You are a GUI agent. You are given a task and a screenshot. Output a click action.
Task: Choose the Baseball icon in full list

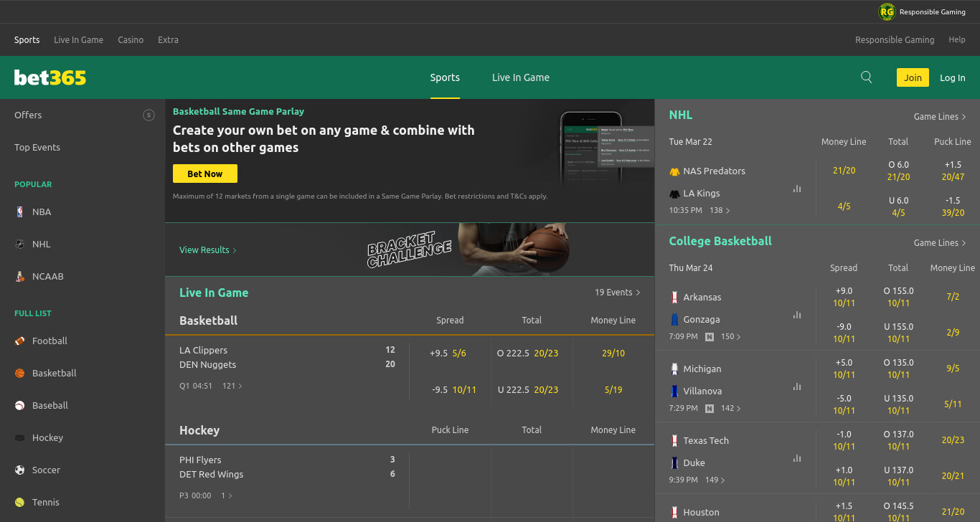click(20, 405)
